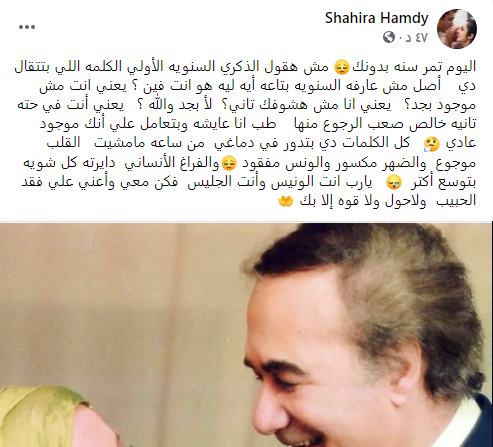Screen dimensions: 493x447
Task: Click the closing line ولاحول ولا قوه إلا بك
Action: tap(363, 201)
